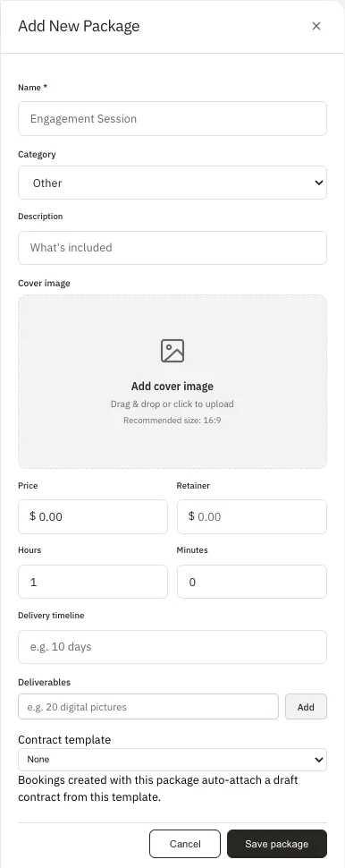Expand the Contract template dropdown
Viewport: 345px width, 868px height.
(x=172, y=760)
